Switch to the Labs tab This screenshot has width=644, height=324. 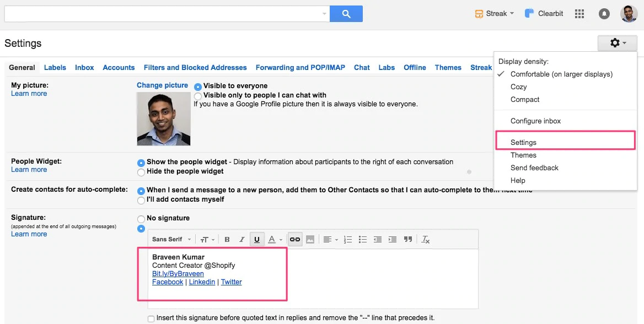point(387,67)
